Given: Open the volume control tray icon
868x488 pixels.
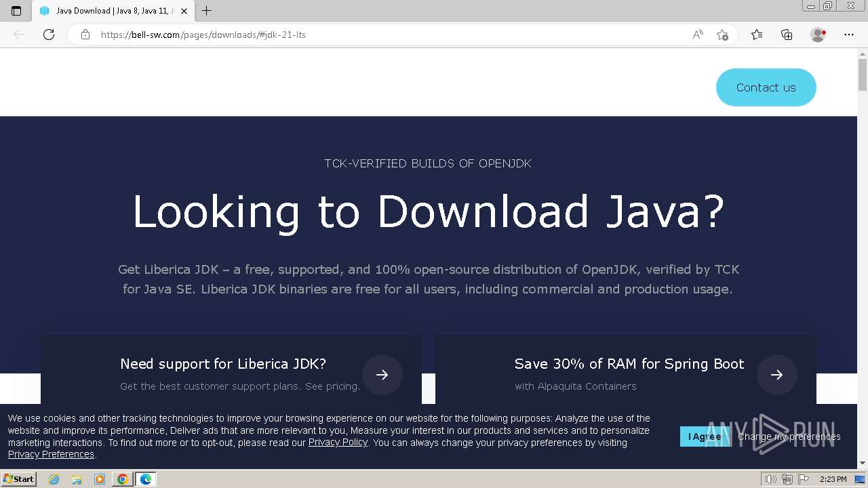Looking at the screenshot, I should [x=770, y=479].
